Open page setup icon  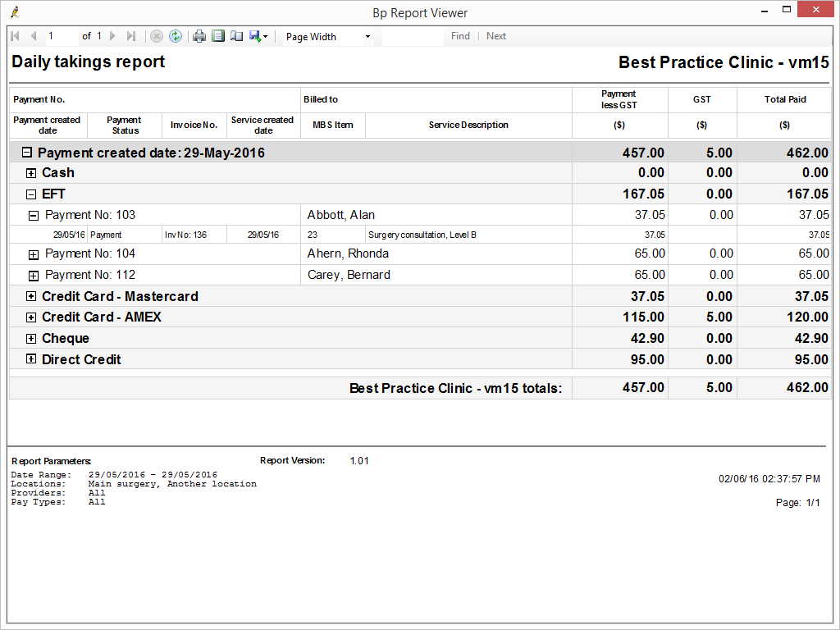pos(237,36)
